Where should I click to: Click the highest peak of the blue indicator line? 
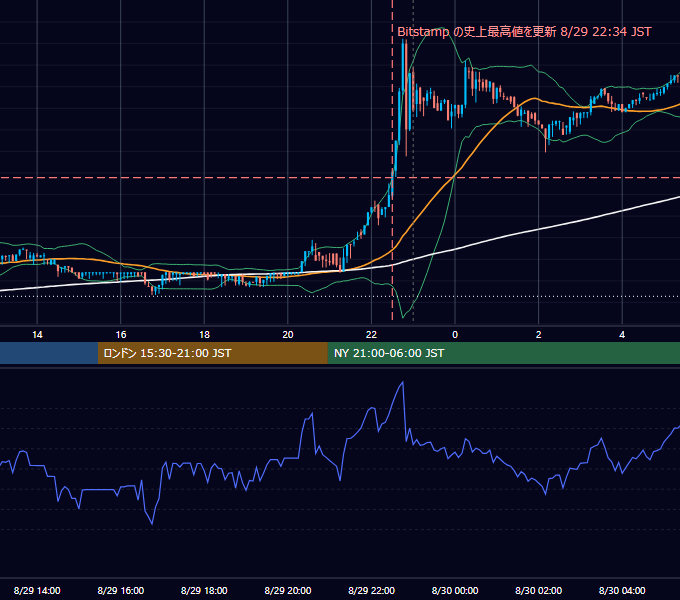(x=403, y=382)
